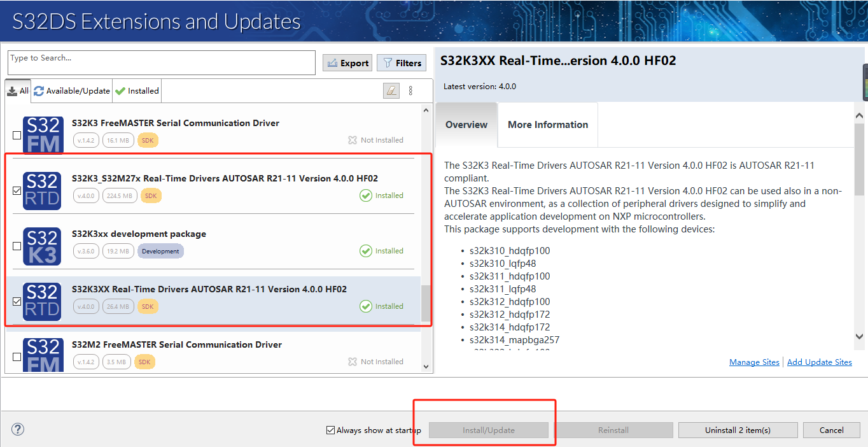
Task: Click S32 RTD icon for S32K3XX Real-Time Drivers
Action: [43, 301]
